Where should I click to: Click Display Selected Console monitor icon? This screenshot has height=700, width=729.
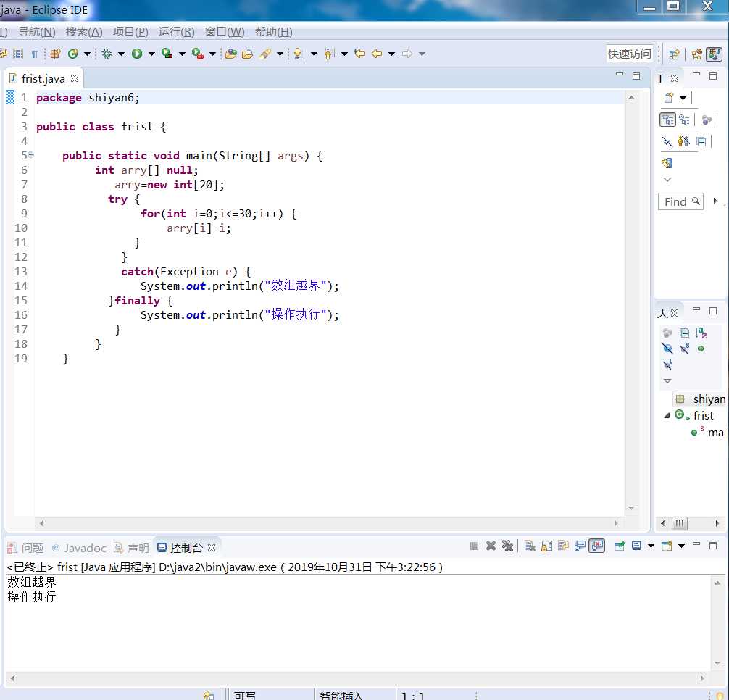pyautogui.click(x=636, y=546)
